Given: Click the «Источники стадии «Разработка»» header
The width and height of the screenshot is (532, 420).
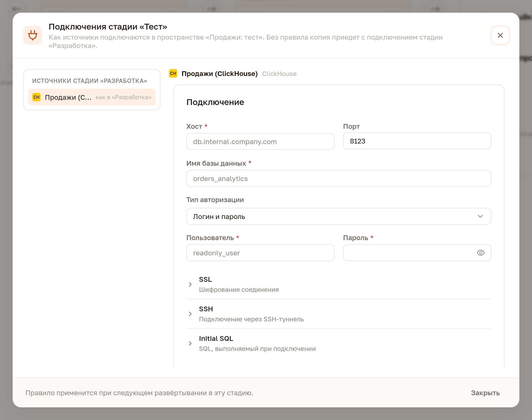Looking at the screenshot, I should pos(90,81).
